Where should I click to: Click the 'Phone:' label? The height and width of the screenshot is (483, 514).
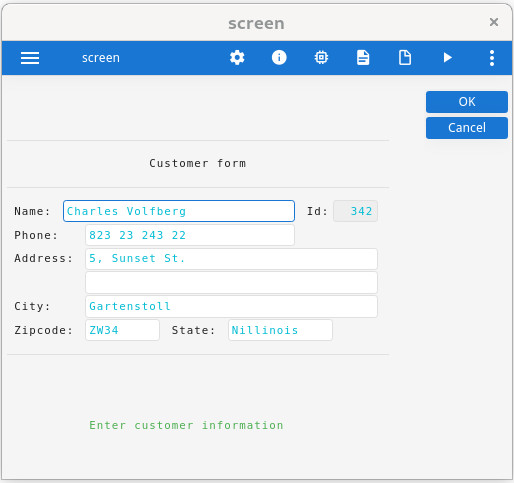[x=36, y=235]
